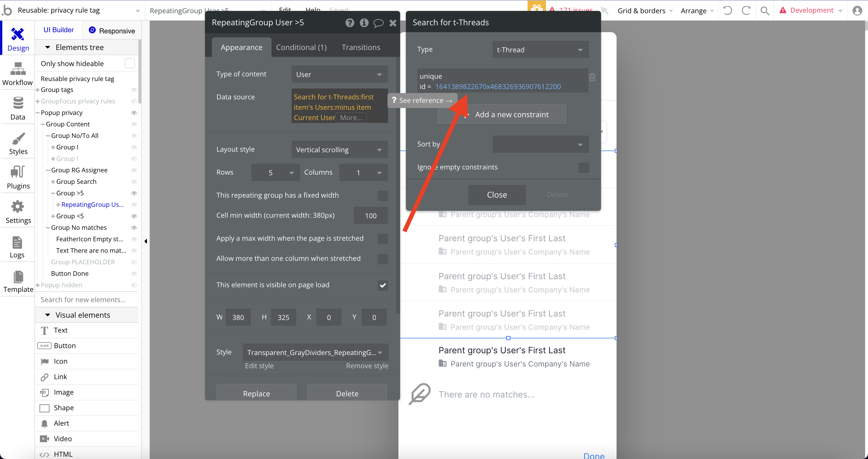Switch to the Conditional (1) tab
Image resolution: width=868 pixels, height=459 pixels.
[x=301, y=47]
